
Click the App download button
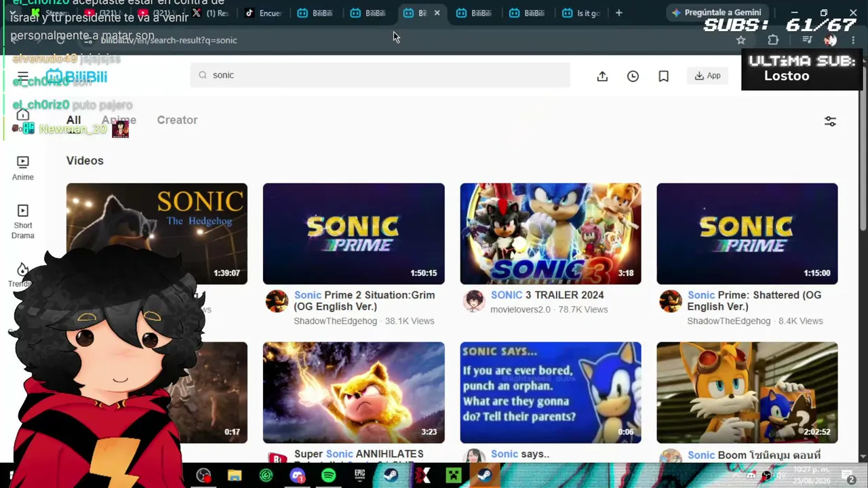pyautogui.click(x=707, y=76)
